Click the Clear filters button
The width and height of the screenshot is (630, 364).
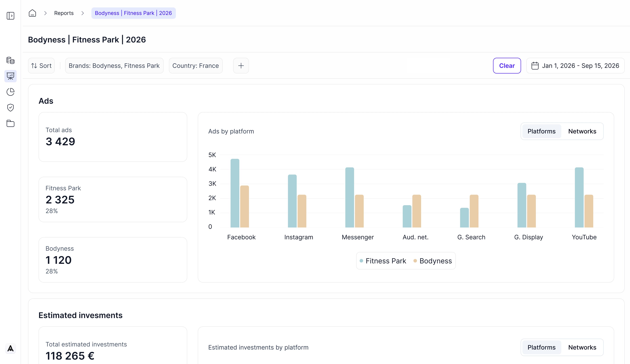coord(507,66)
